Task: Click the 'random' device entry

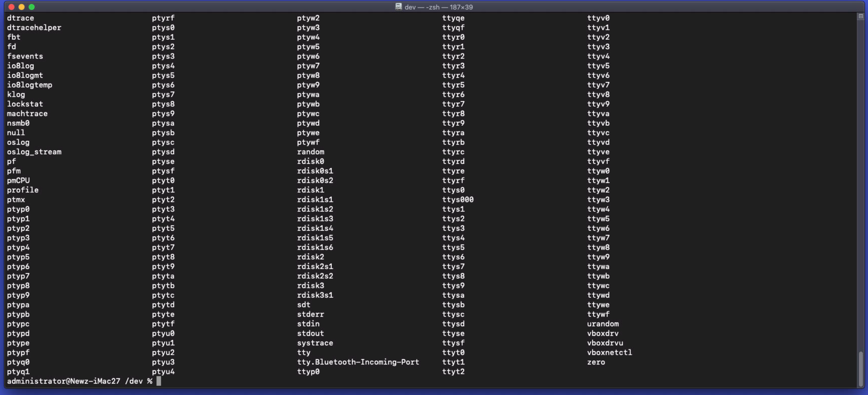Action: click(x=311, y=152)
